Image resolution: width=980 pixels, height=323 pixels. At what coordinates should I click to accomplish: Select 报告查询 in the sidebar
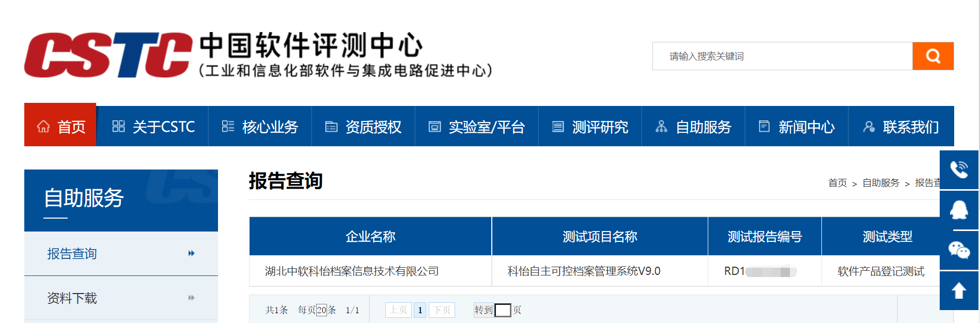point(121,253)
